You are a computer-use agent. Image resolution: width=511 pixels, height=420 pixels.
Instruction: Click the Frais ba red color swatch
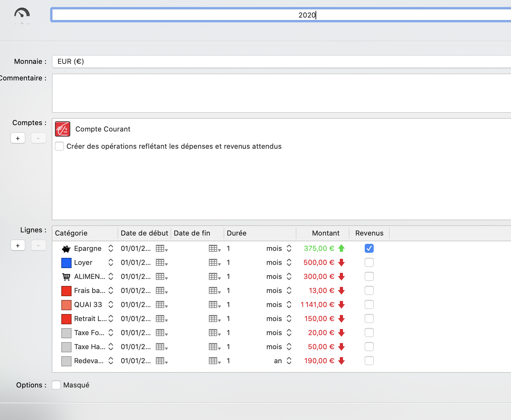click(x=66, y=291)
